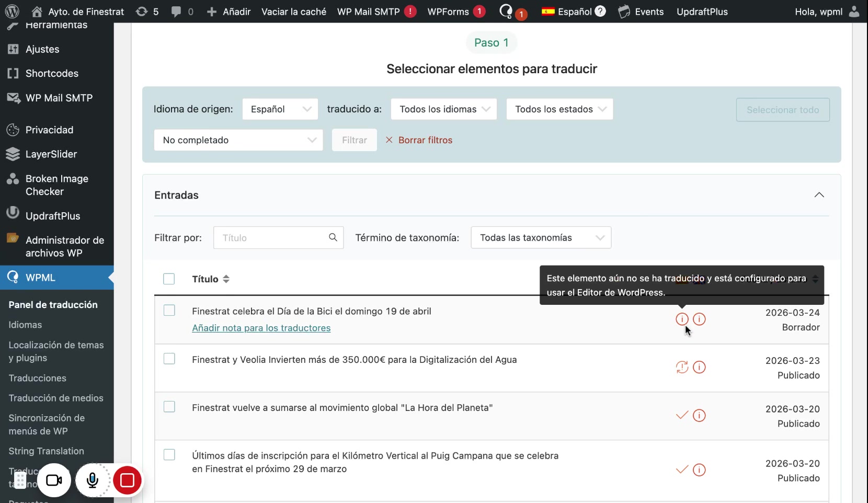Click the red stop recording button

pos(127,480)
